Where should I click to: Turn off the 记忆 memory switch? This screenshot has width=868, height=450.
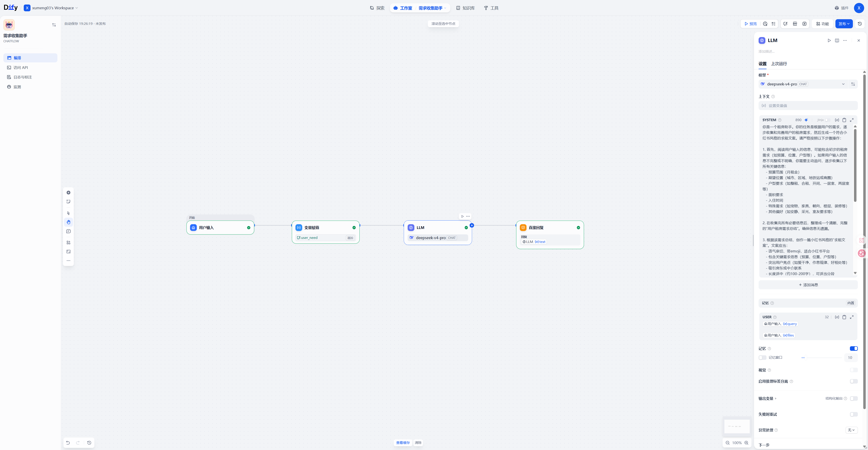(854, 349)
